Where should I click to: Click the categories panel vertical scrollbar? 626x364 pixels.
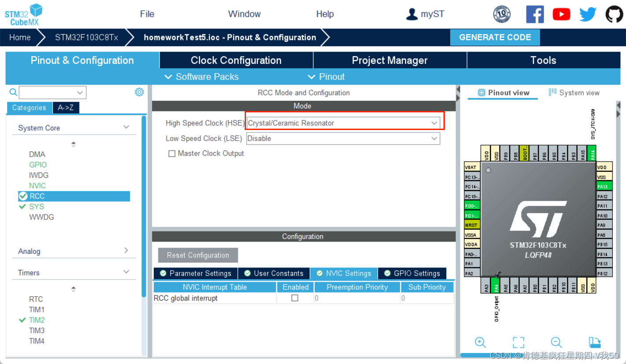coord(144,206)
